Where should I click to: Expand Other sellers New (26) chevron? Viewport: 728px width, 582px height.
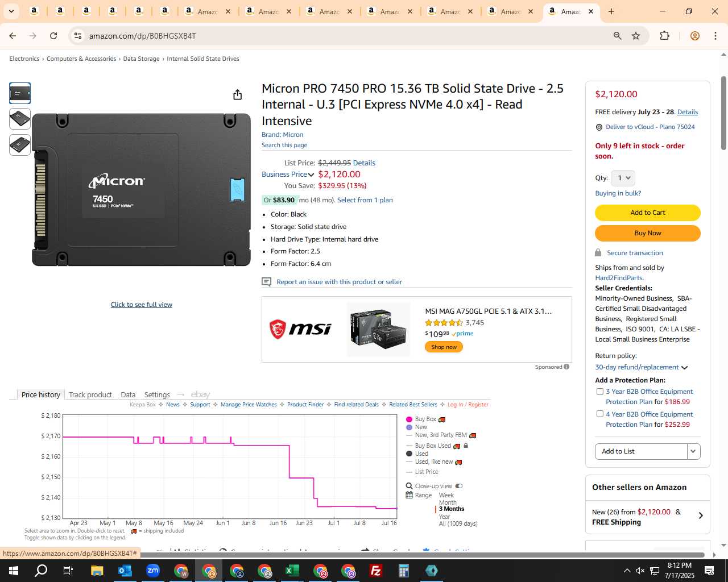(x=701, y=516)
